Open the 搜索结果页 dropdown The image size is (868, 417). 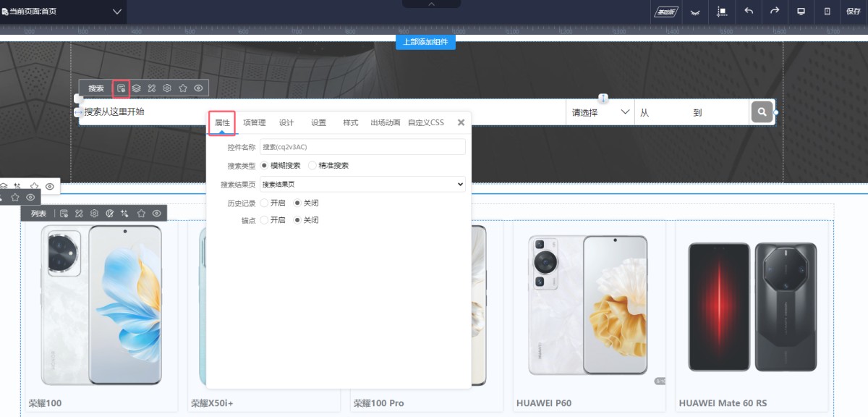[362, 185]
